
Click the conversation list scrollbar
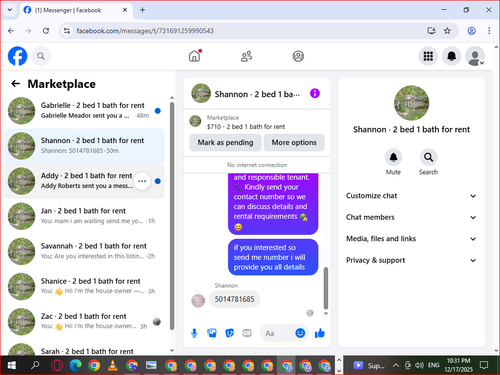tap(172, 216)
